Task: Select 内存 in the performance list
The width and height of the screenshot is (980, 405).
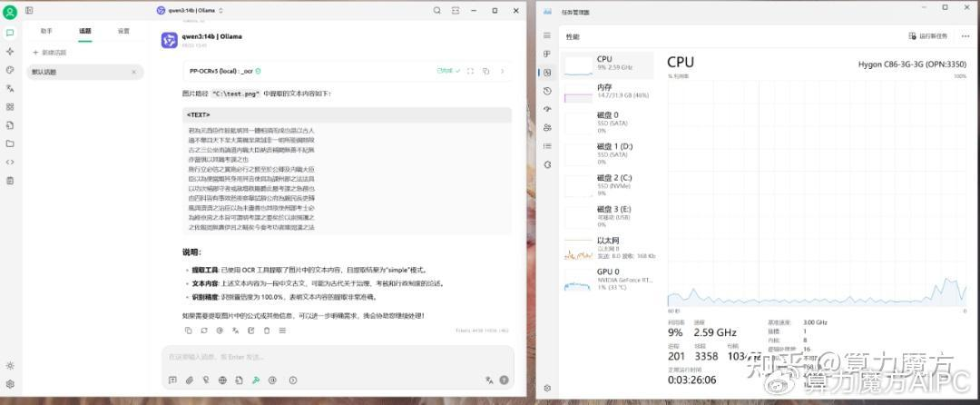Action: (608, 91)
